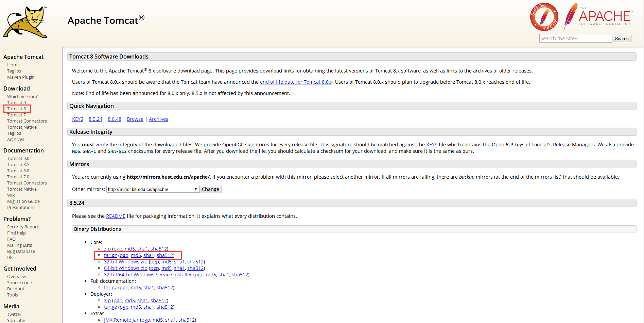The width and height of the screenshot is (644, 323).
Task: Click the verify link in Release Integrity
Action: tap(102, 145)
